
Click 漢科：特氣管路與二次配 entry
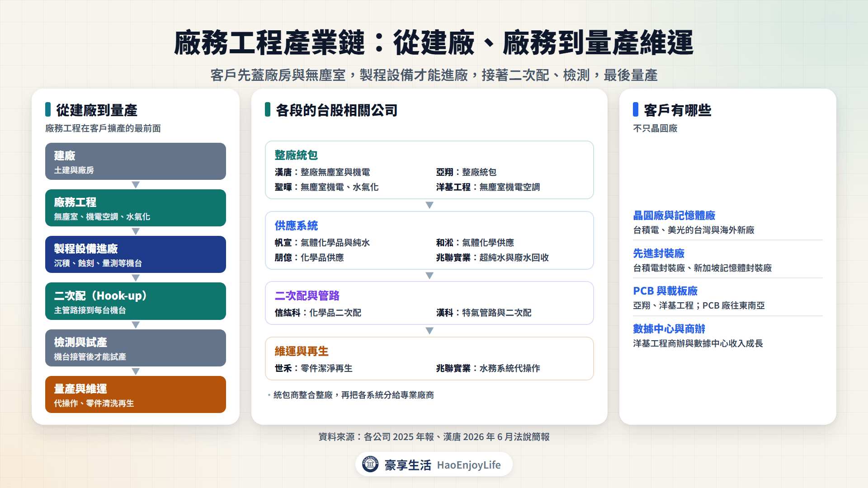(x=484, y=313)
